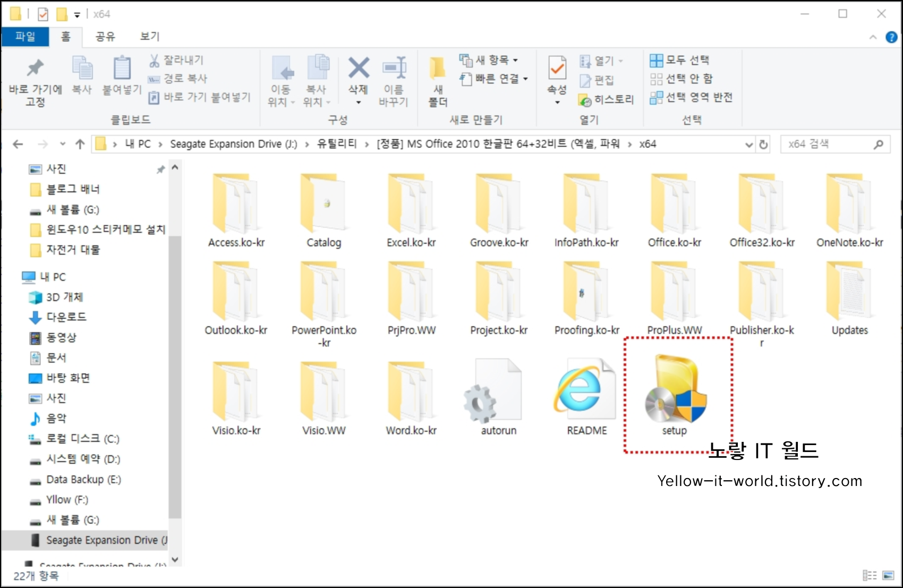Click Invert selection (선택 영역 반전)
Screen dimensions: 903x588
pyautogui.click(x=692, y=97)
